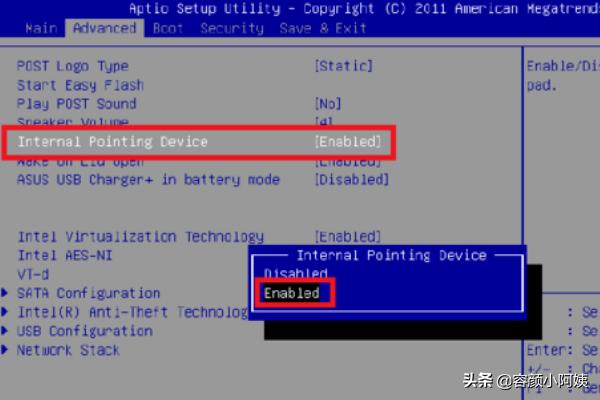Select the Intel AES-NI option

65,255
